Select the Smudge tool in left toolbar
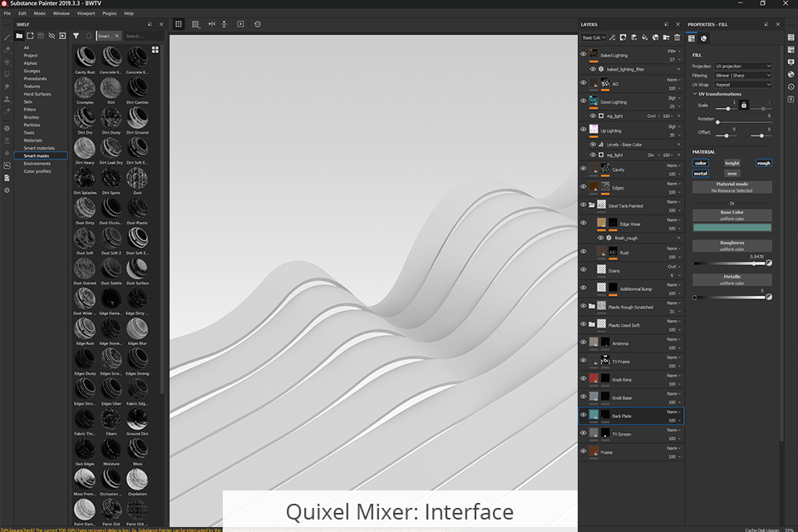 (x=7, y=86)
